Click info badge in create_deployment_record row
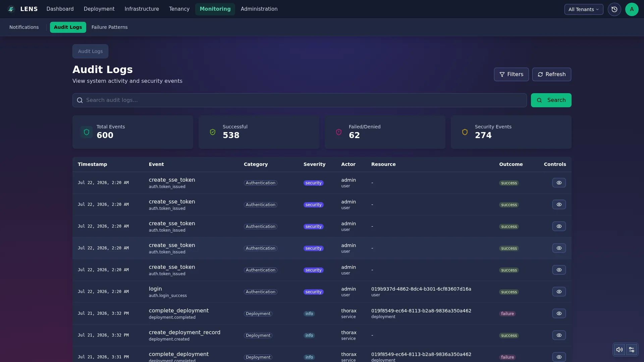This screenshot has height=362, width=644. click(309, 336)
